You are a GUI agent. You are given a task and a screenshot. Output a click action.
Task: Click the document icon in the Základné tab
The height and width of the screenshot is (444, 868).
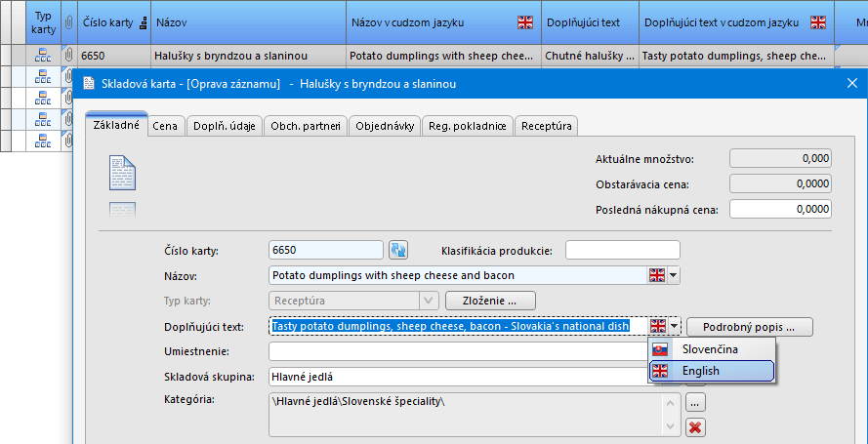click(x=122, y=173)
